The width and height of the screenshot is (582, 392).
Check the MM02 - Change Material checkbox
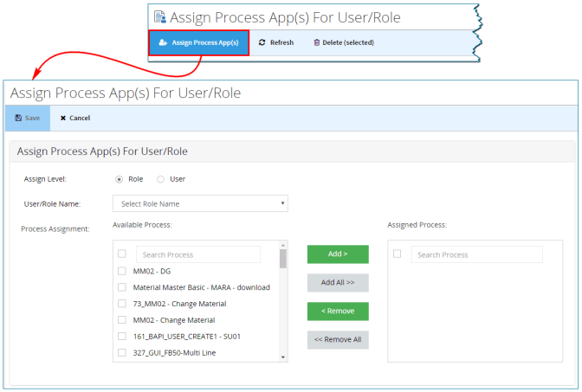click(122, 319)
